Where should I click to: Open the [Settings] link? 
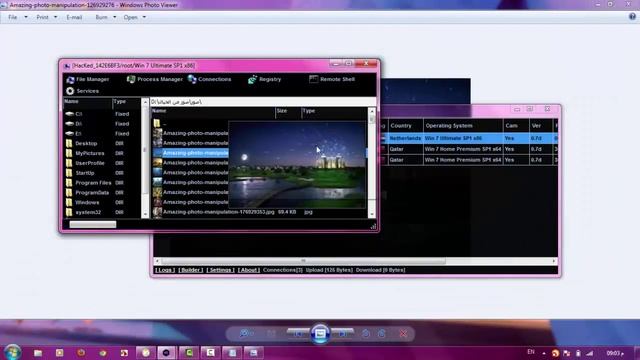tap(220, 270)
